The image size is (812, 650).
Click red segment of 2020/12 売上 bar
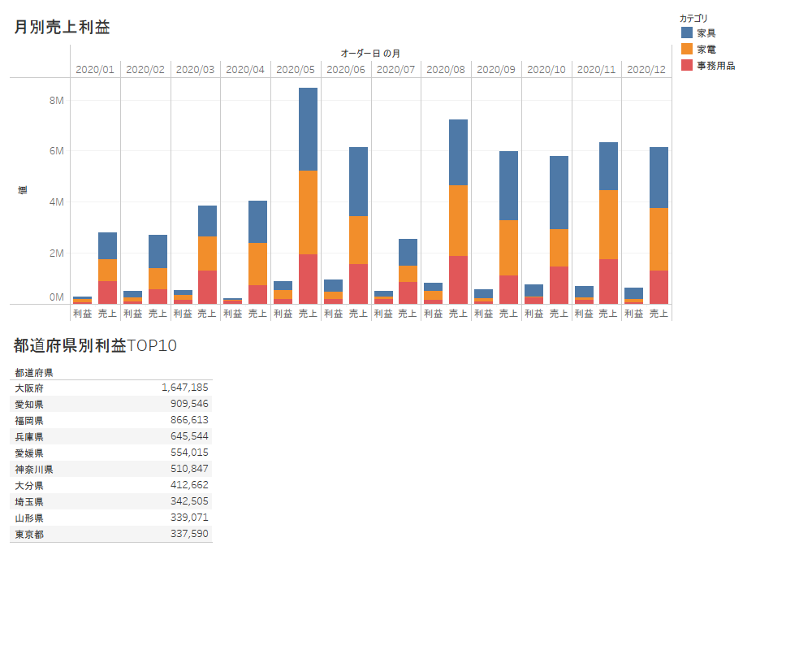(x=659, y=287)
